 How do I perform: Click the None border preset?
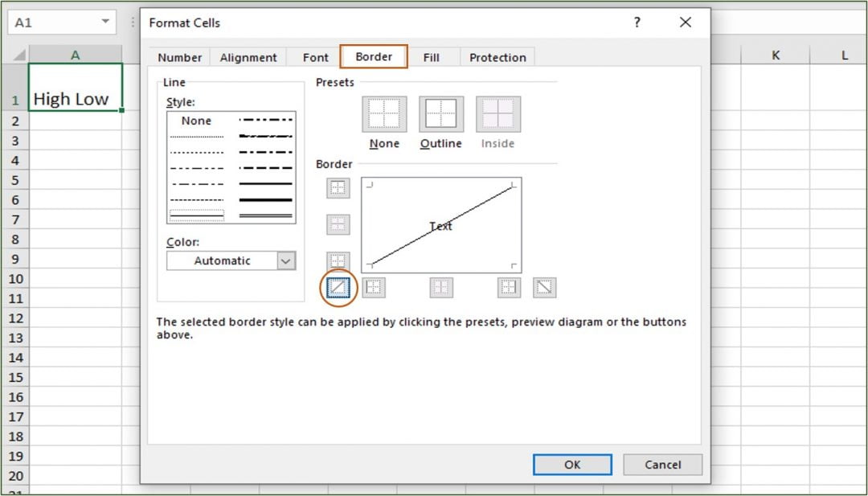coord(383,113)
